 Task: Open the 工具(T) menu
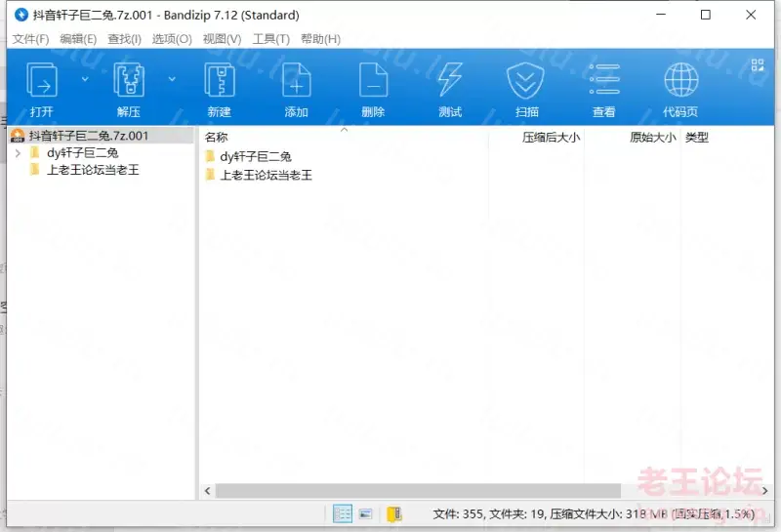point(271,39)
